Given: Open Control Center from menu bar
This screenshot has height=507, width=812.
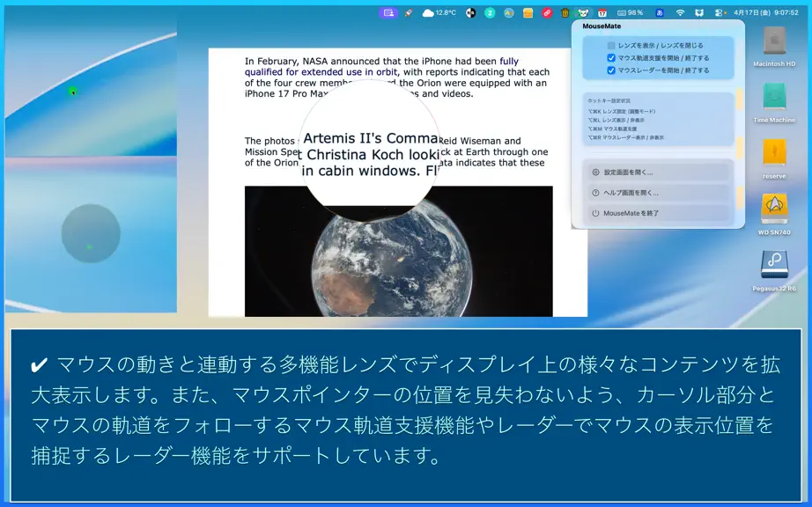Looking at the screenshot, I should point(719,13).
